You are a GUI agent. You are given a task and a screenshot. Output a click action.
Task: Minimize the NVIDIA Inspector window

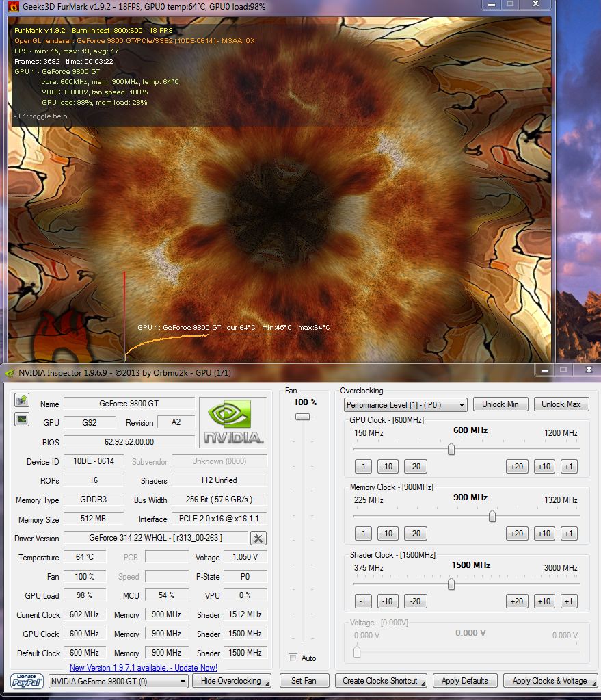coord(545,370)
